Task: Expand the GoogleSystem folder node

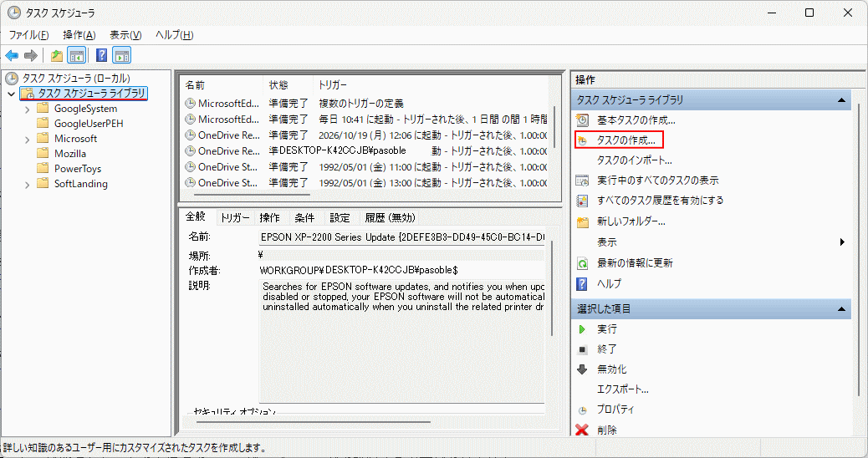Action: tap(27, 109)
